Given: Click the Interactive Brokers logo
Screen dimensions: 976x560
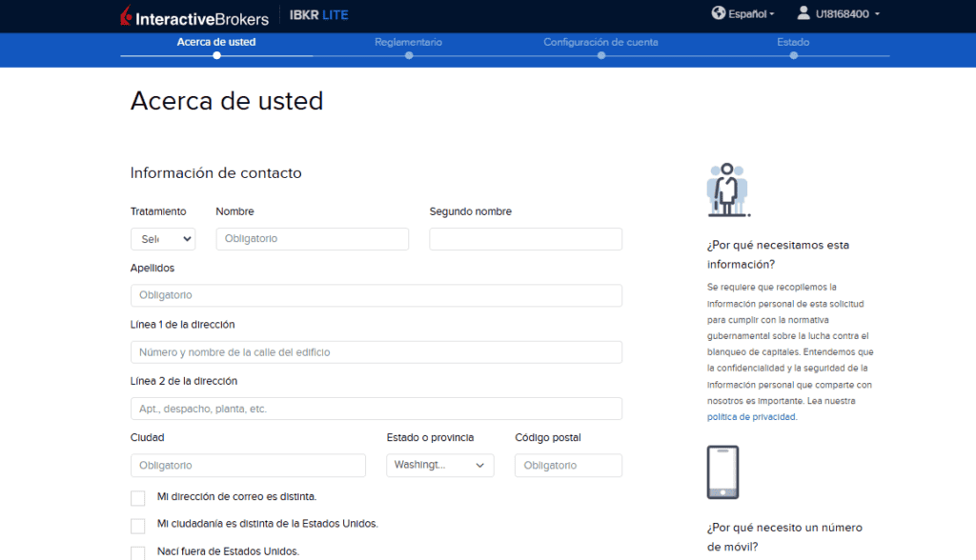Looking at the screenshot, I should [x=194, y=16].
